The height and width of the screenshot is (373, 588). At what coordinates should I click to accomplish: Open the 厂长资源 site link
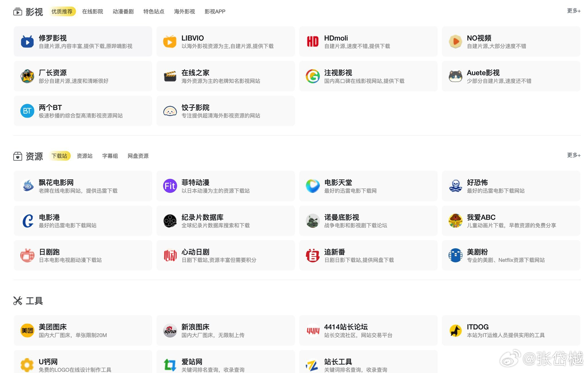tap(83, 76)
